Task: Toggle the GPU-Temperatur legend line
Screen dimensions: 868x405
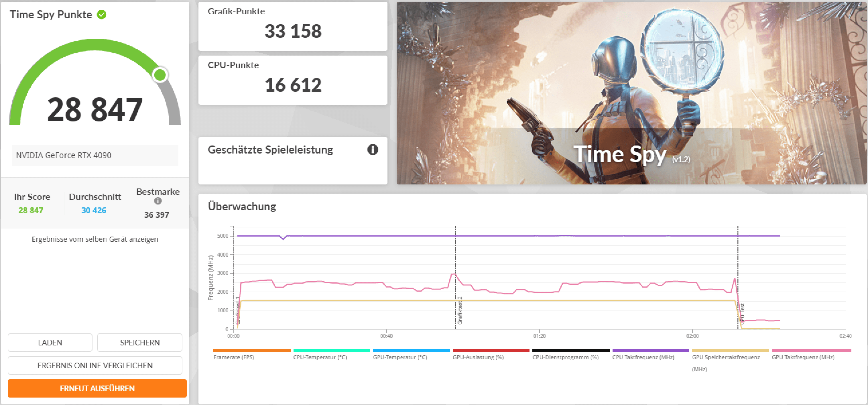Action: click(x=399, y=357)
